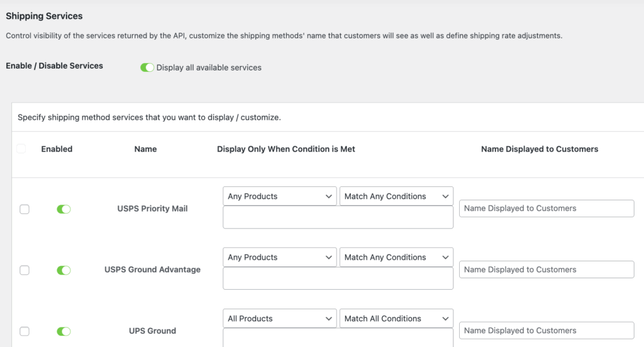Disable the USPS Priority Mail enabled toggle
The image size is (644, 347).
tap(64, 209)
